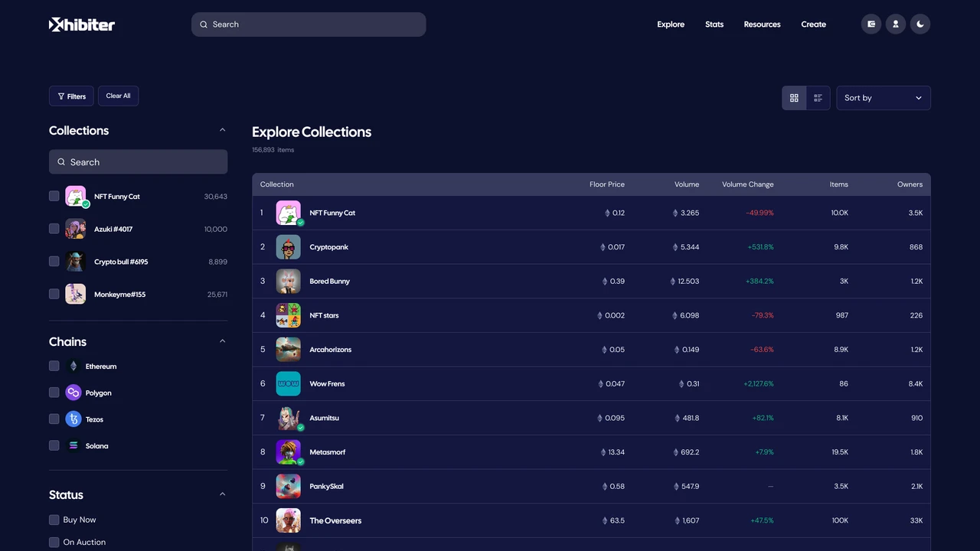Focus the top header Search field

(x=309, y=24)
